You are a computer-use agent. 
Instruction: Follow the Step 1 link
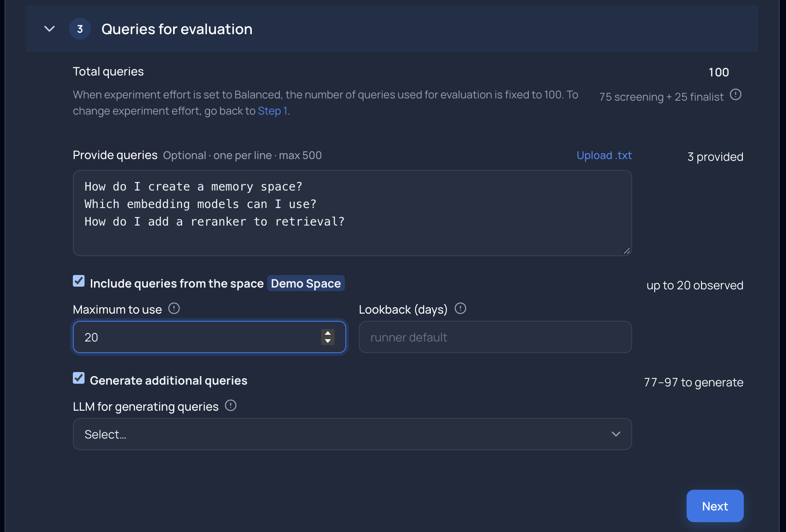coord(272,111)
